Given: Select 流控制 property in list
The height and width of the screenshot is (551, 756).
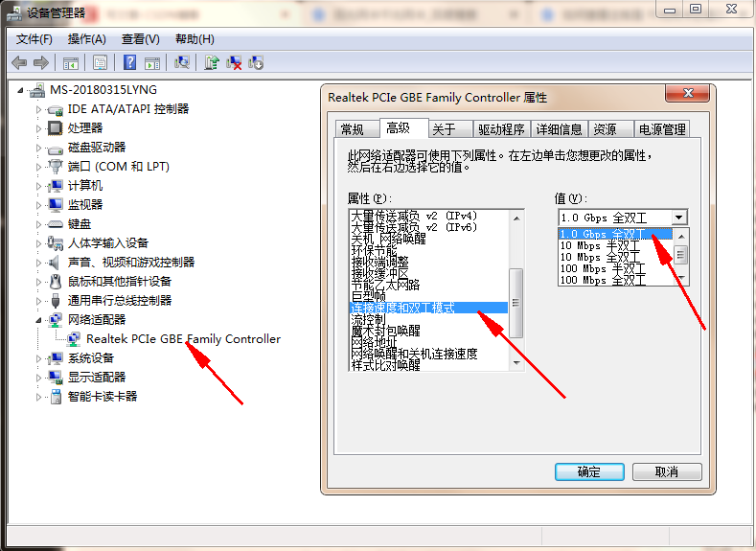Looking at the screenshot, I should point(428,319).
